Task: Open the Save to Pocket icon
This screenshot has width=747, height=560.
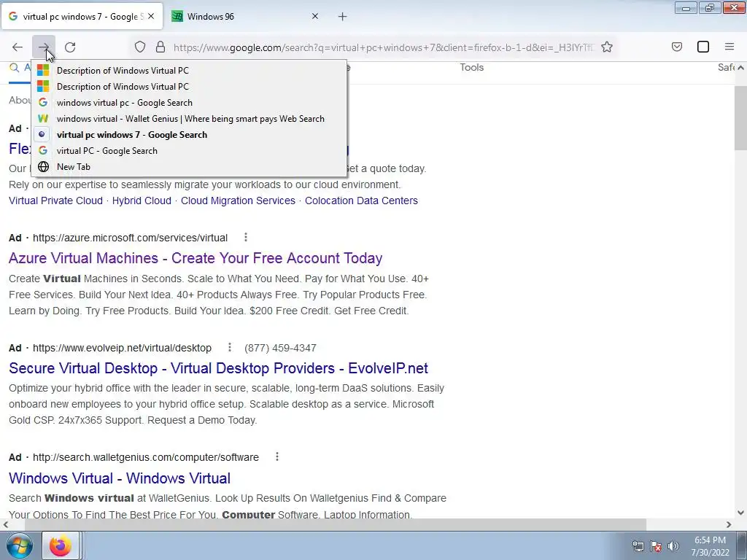Action: 676,47
